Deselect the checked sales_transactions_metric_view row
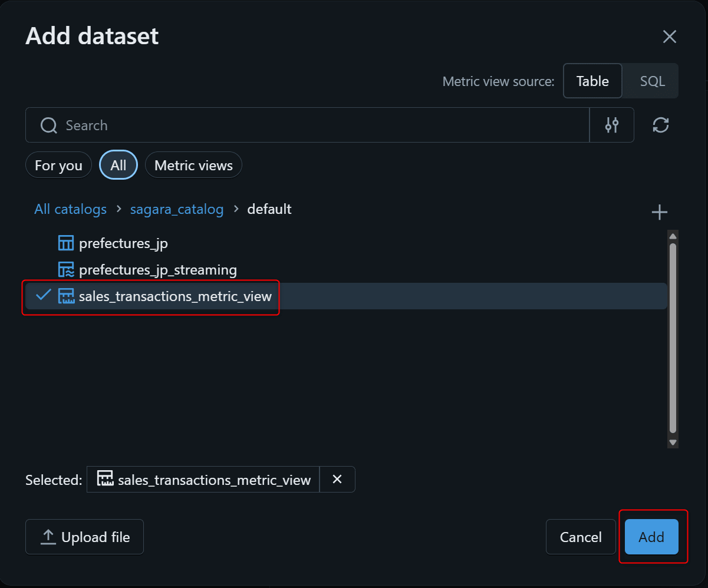The height and width of the screenshot is (588, 708). pos(175,296)
